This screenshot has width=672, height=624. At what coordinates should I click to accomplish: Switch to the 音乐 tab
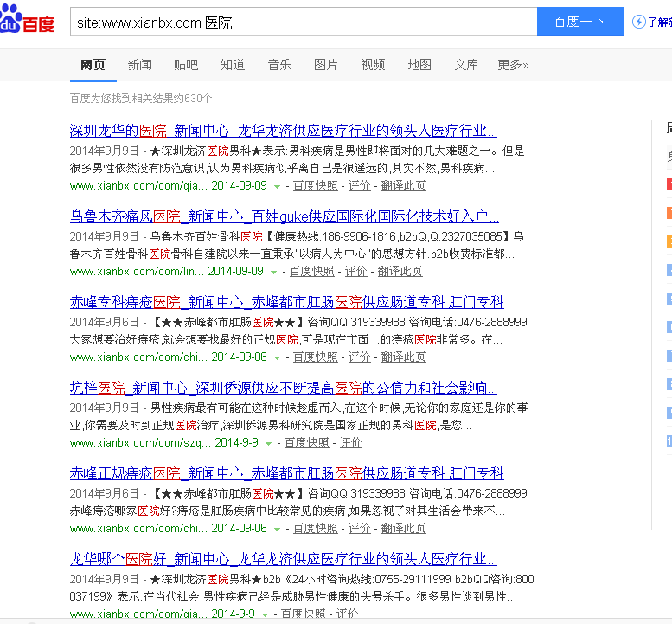tap(279, 65)
